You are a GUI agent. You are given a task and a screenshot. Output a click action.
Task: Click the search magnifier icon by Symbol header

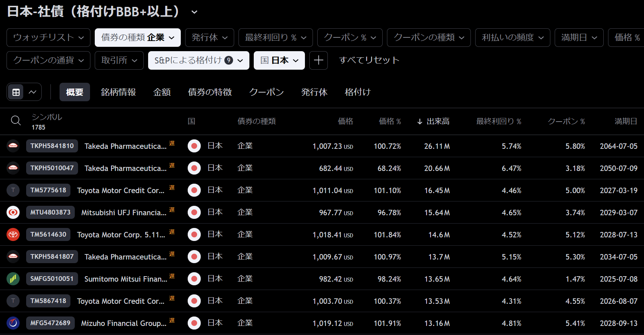[16, 120]
